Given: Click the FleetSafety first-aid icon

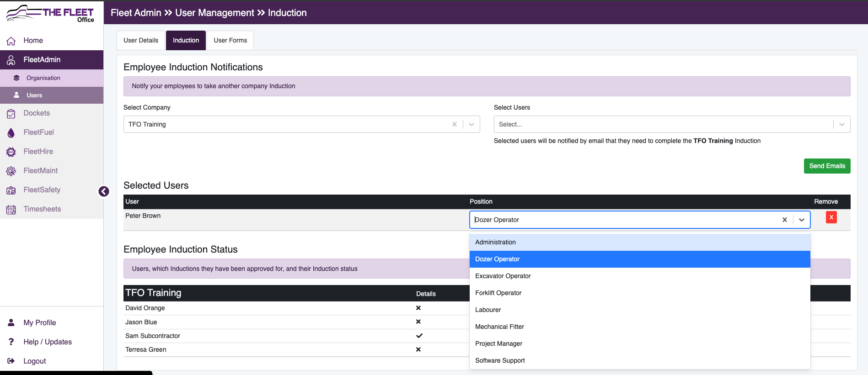Looking at the screenshot, I should coord(11,190).
